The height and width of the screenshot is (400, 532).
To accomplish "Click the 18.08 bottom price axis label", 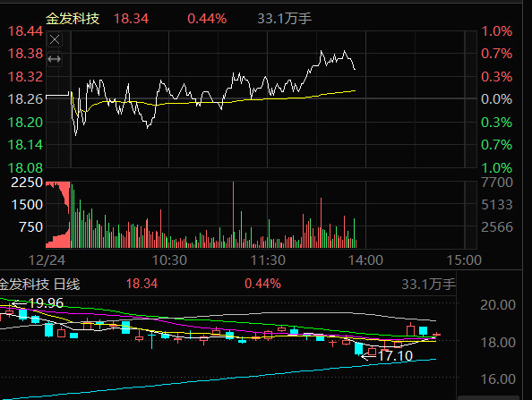I will tap(25, 168).
